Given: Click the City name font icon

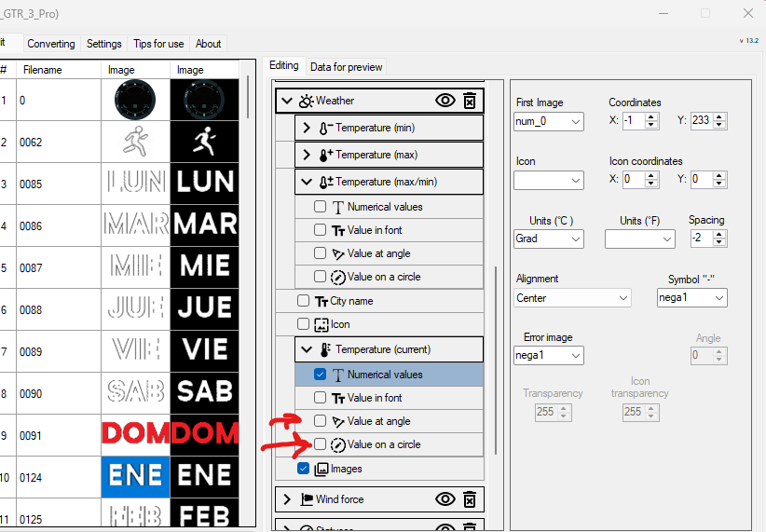Looking at the screenshot, I should tap(321, 302).
